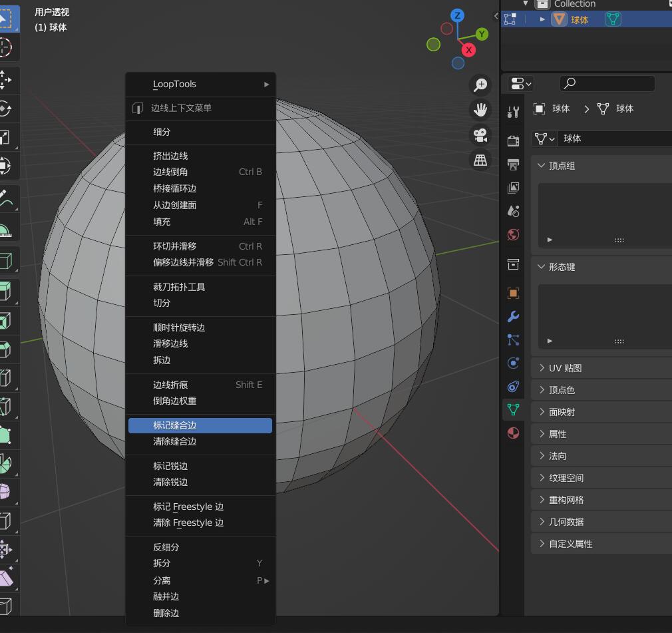The height and width of the screenshot is (633, 672).
Task: Open the World properties tab
Action: pyautogui.click(x=513, y=234)
